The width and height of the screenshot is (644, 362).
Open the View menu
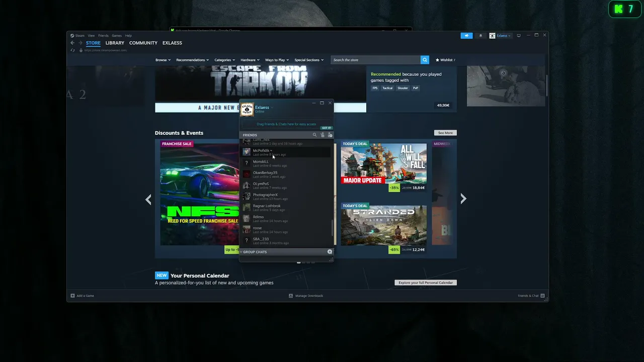91,36
